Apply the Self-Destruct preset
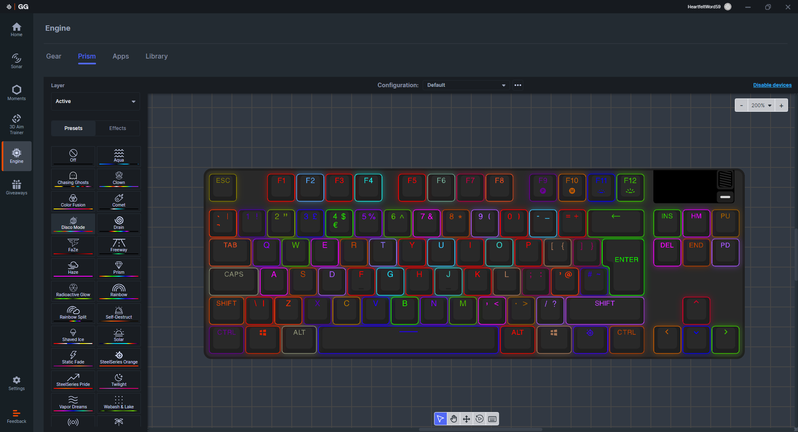 pyautogui.click(x=119, y=312)
